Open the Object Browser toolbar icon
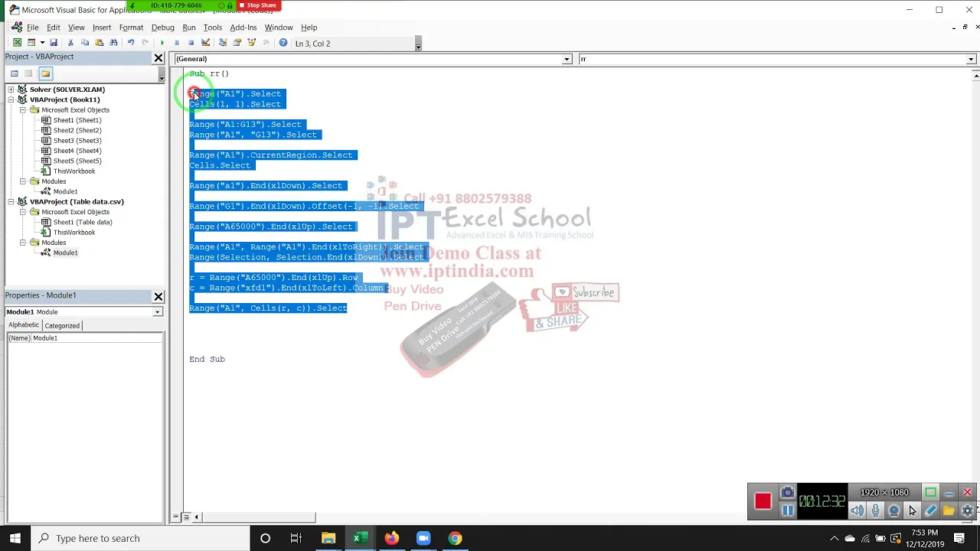 point(252,43)
